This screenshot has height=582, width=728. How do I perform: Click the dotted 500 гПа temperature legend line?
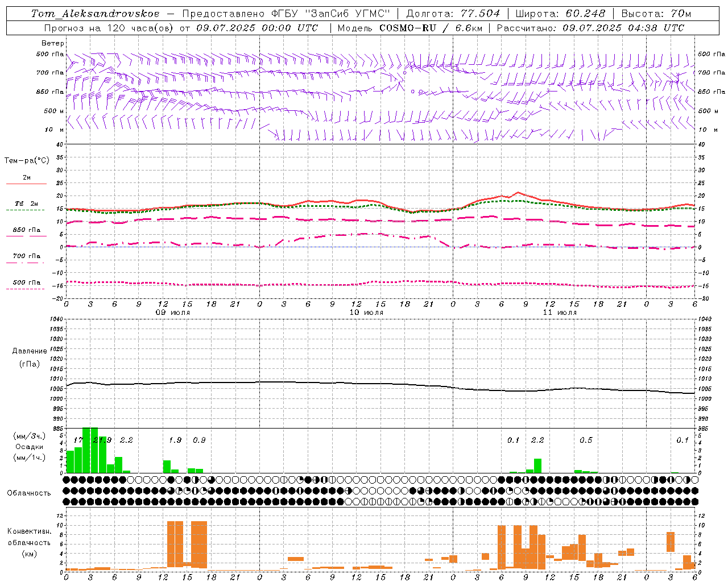[x=25, y=289]
